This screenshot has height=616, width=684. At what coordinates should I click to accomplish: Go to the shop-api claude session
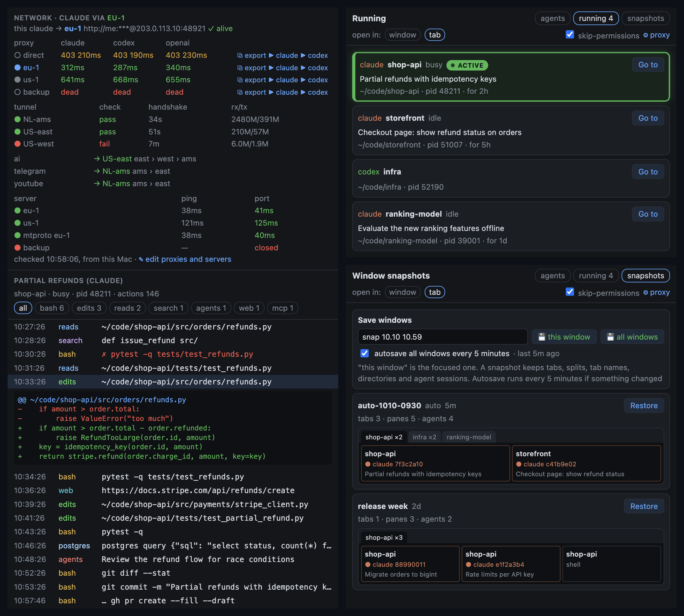pos(647,64)
